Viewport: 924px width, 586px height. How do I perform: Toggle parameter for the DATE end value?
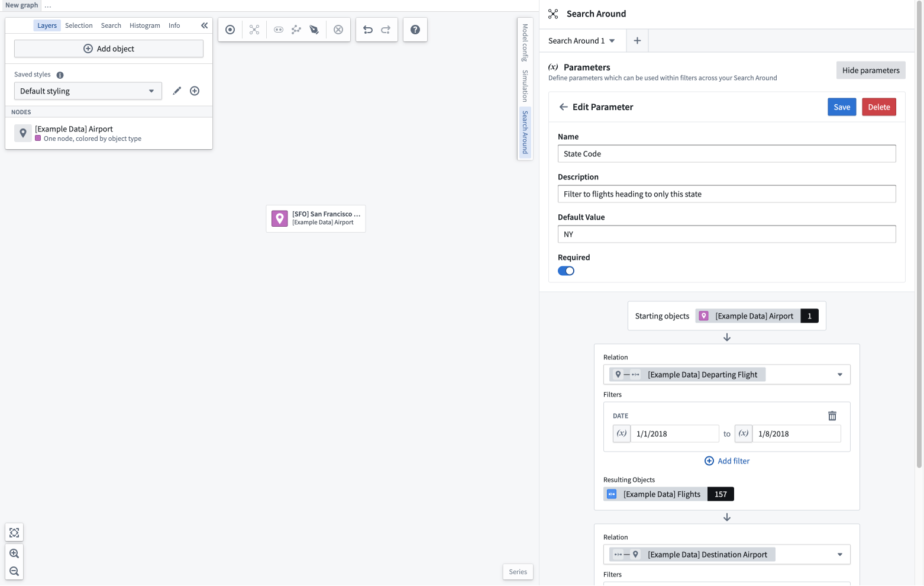point(744,434)
